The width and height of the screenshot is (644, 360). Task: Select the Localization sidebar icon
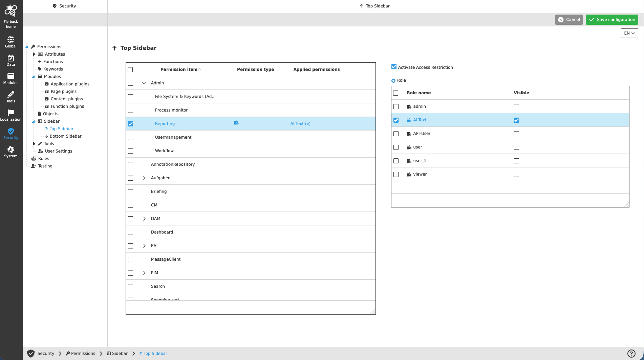point(11,114)
